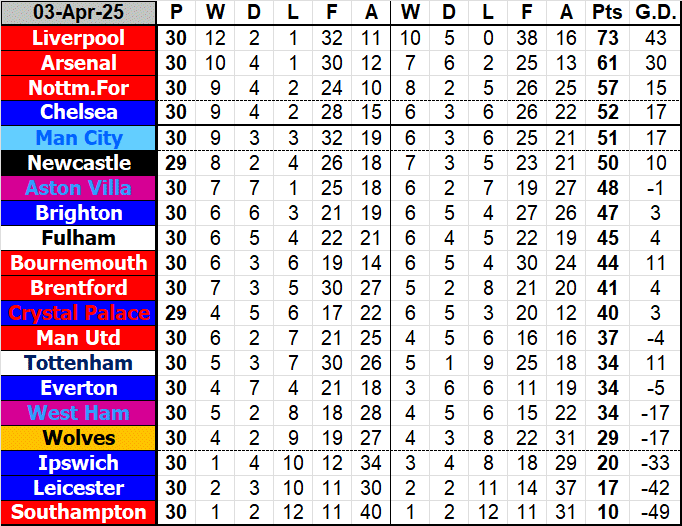Click the Aston Villa team cell

pyautogui.click(x=79, y=188)
